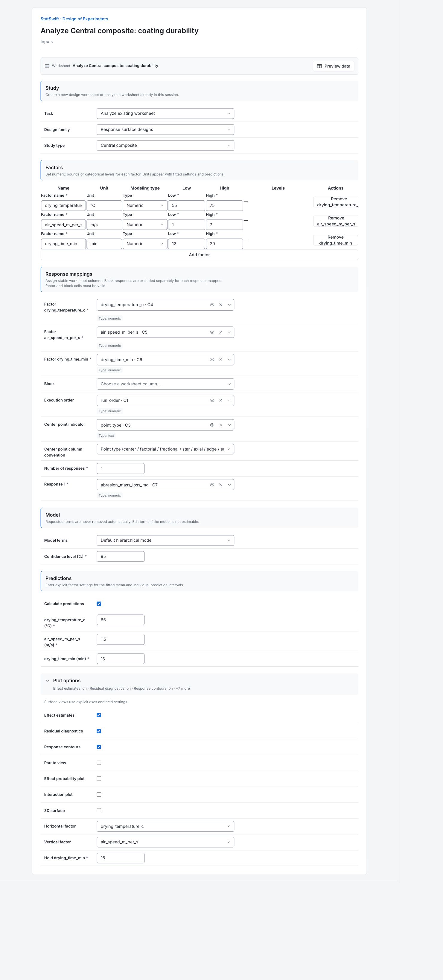This screenshot has width=443, height=980.
Task: Open the Block worksheet column dropdown
Action: [165, 384]
